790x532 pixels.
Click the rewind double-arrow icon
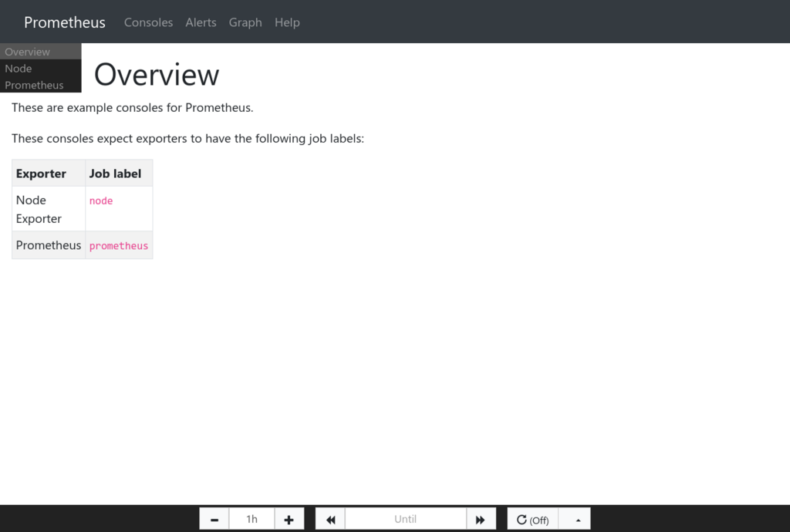[330, 520]
